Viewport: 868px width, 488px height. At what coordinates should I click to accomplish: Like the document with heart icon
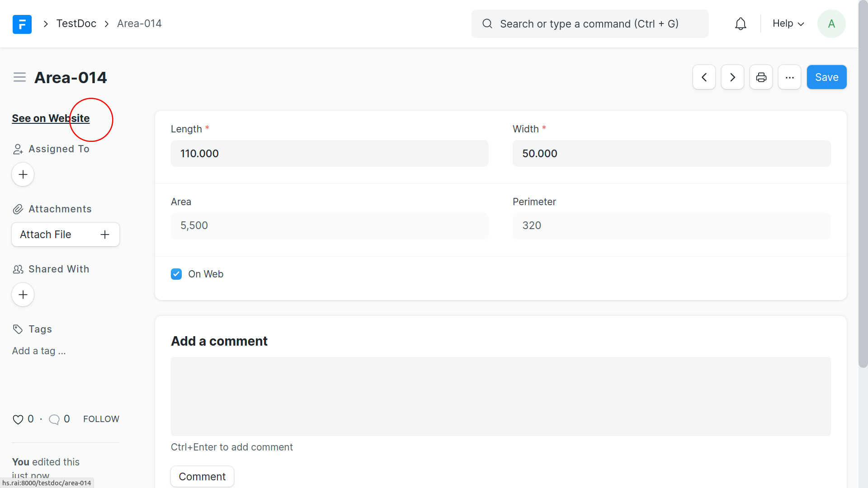18,419
